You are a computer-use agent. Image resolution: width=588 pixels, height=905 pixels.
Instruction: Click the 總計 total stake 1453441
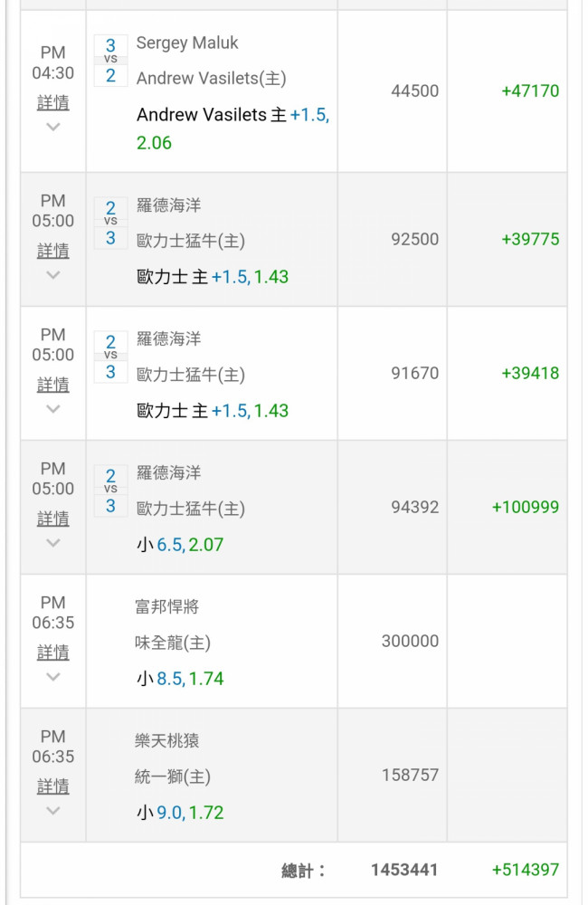404,870
